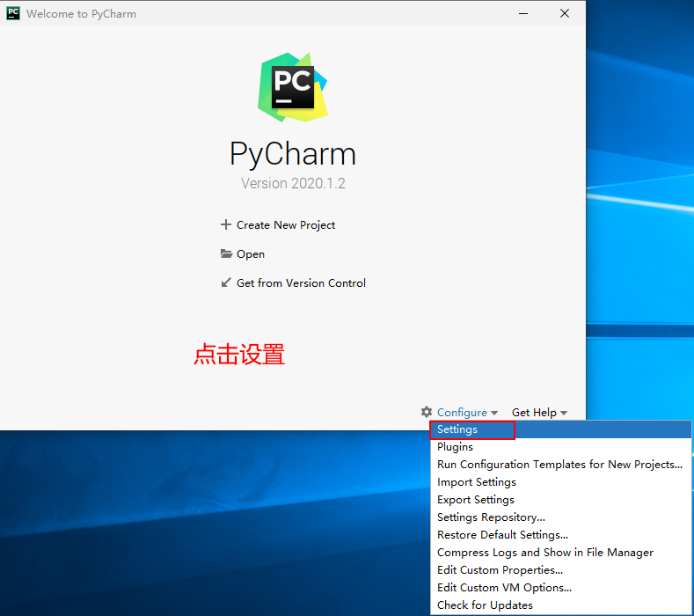Collapse the Configure dropdown
The width and height of the screenshot is (694, 616).
coord(467,413)
